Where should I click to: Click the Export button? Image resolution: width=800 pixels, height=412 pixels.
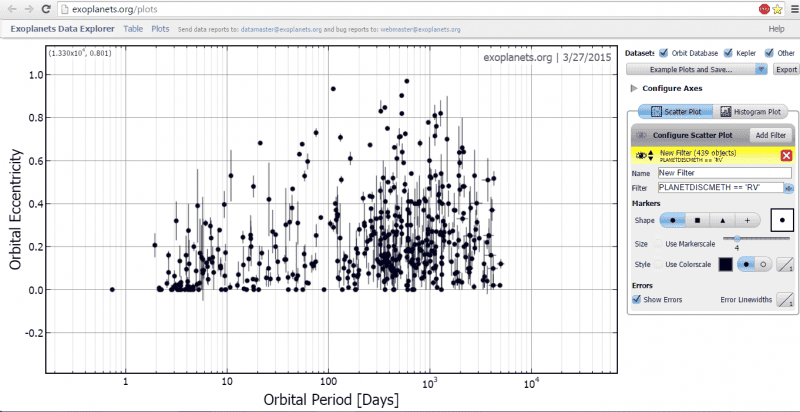tap(786, 70)
